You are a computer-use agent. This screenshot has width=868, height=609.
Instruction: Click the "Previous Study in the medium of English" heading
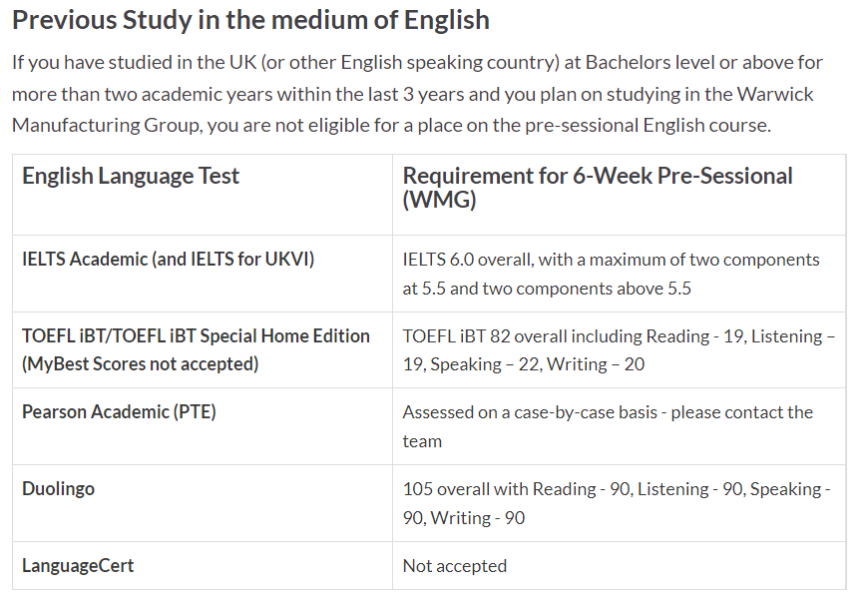(250, 19)
